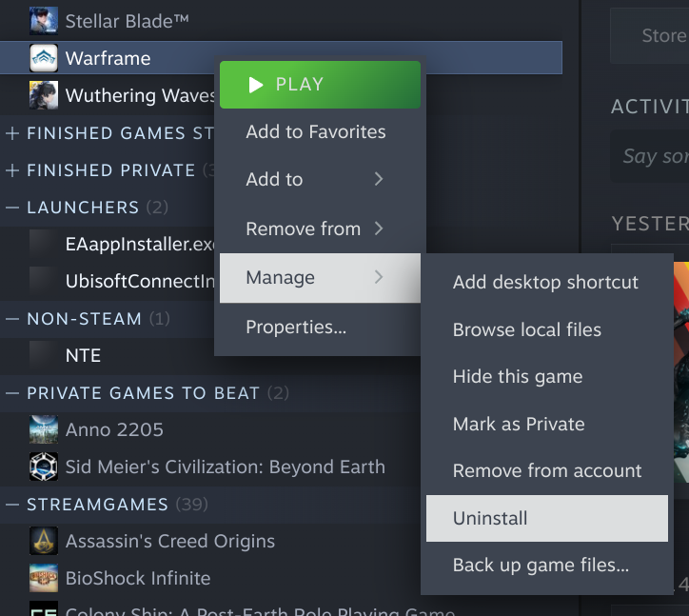Open the Add to submenu

coord(320,179)
